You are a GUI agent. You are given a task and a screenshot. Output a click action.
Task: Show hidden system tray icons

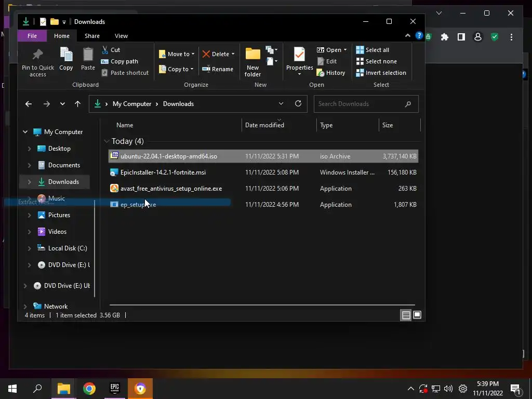410,389
